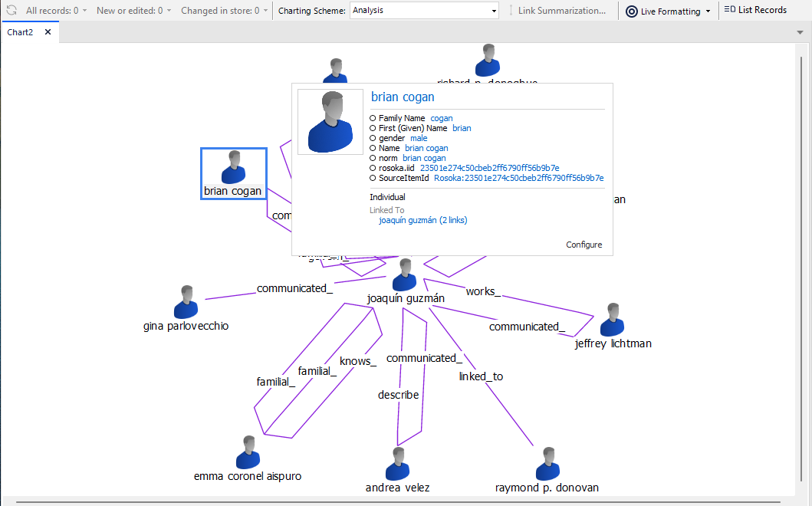812x506 pixels.
Task: Click communicated_ label near jeffrey lichtman
Action: pyautogui.click(x=528, y=327)
